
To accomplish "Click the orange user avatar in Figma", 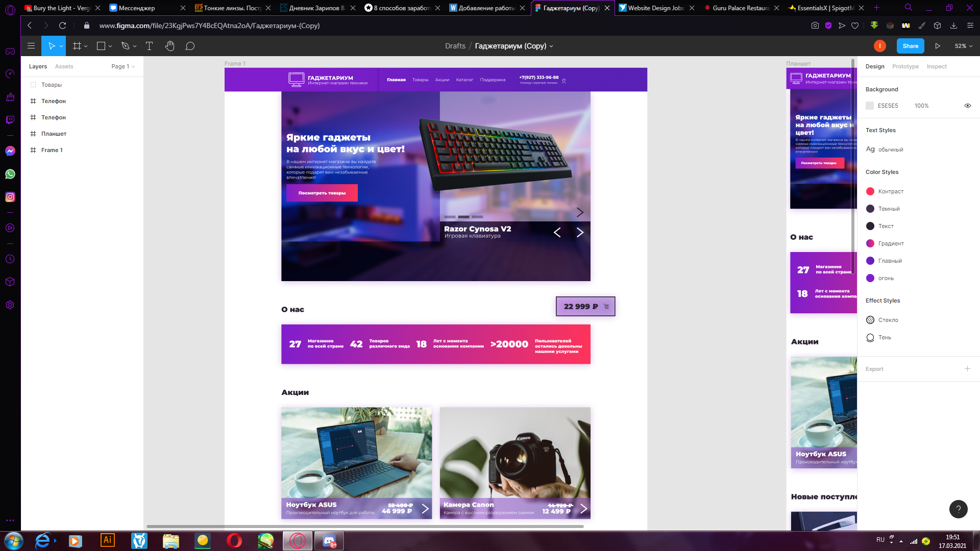I will (x=880, y=46).
